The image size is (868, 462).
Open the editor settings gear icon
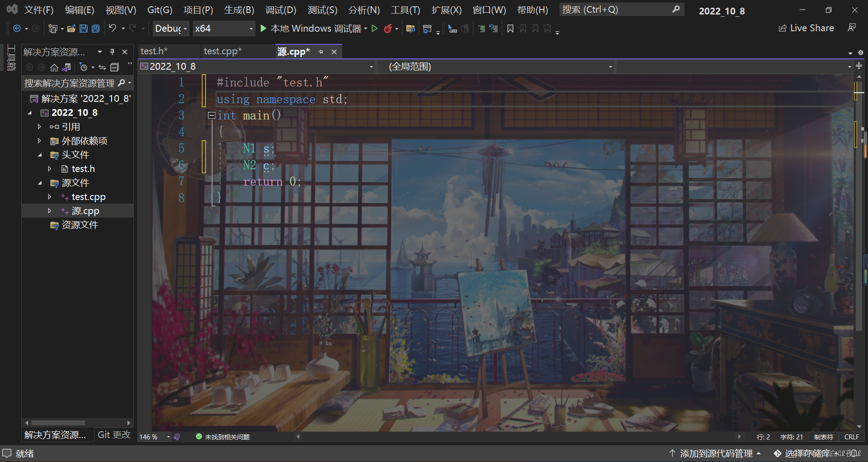point(860,52)
